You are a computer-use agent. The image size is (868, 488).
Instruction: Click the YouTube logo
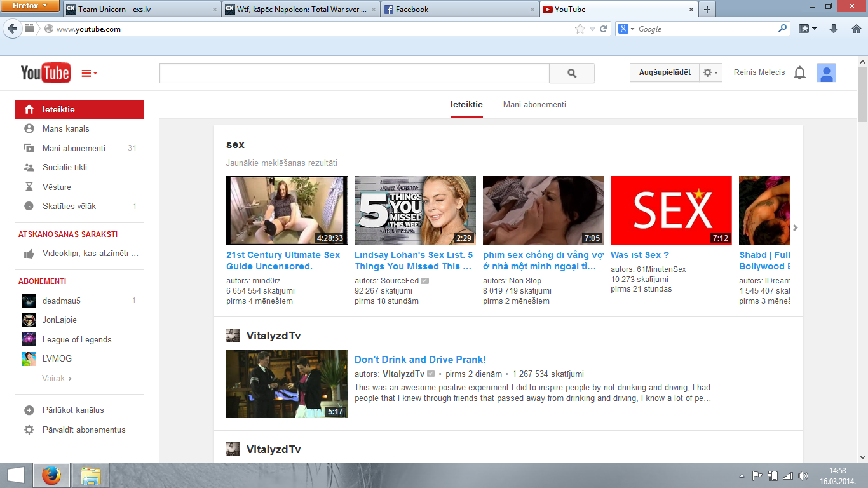[x=45, y=73]
